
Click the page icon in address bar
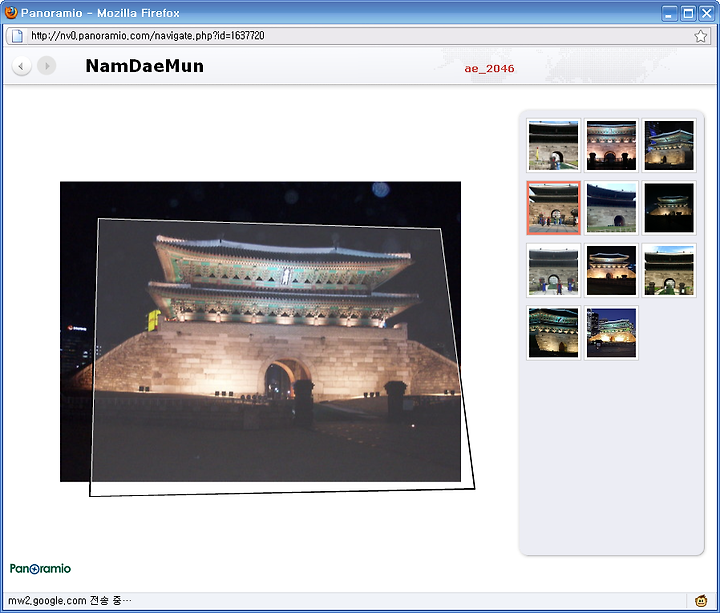17,36
